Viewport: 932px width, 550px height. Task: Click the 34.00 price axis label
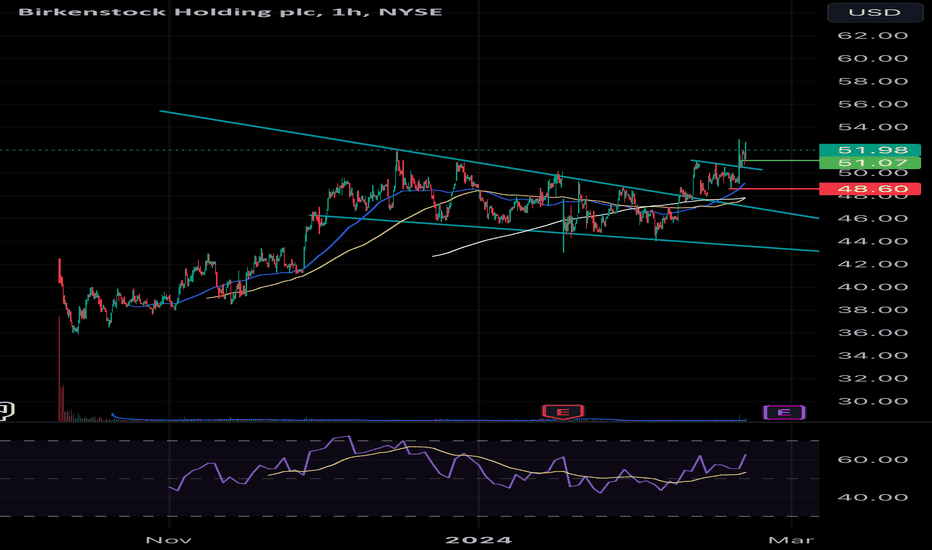(873, 356)
